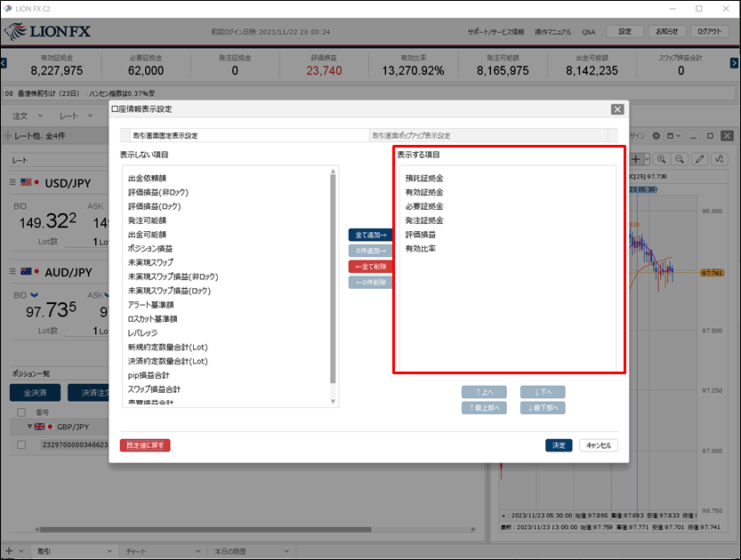The height and width of the screenshot is (560, 741).
Task: Expand the arrow next to bottom plus
Action: click(20, 551)
